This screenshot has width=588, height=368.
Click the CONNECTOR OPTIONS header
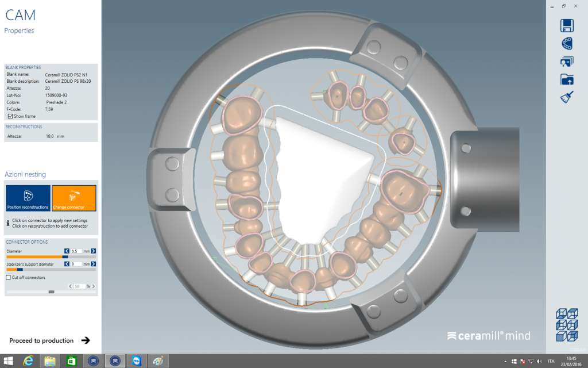coord(26,242)
